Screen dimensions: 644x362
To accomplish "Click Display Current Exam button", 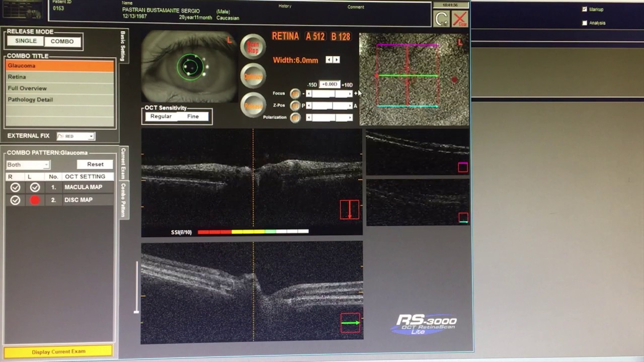I will click(x=58, y=351).
